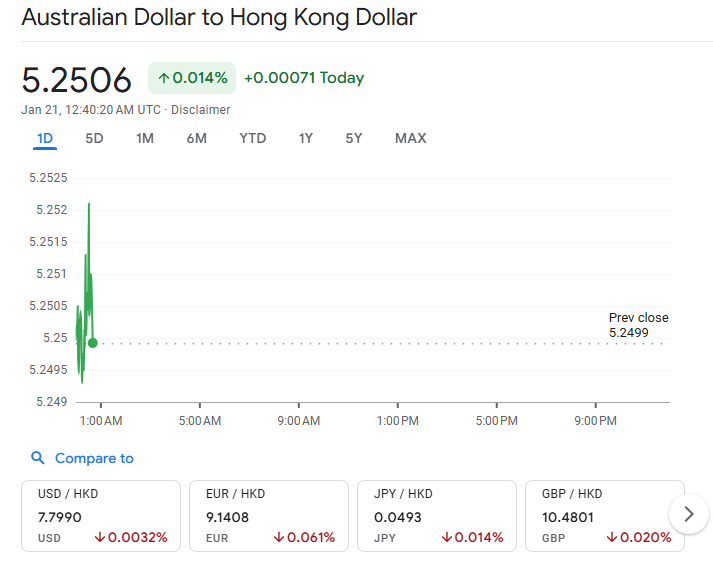Click the Compare to link
713x568 pixels.
pos(94,458)
